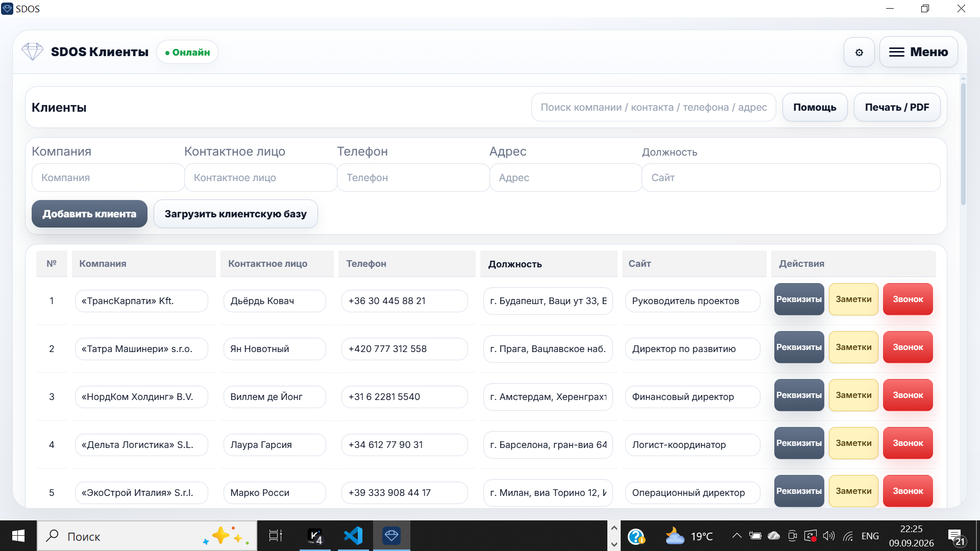Show hidden tray icons chevron

pyautogui.click(x=737, y=536)
